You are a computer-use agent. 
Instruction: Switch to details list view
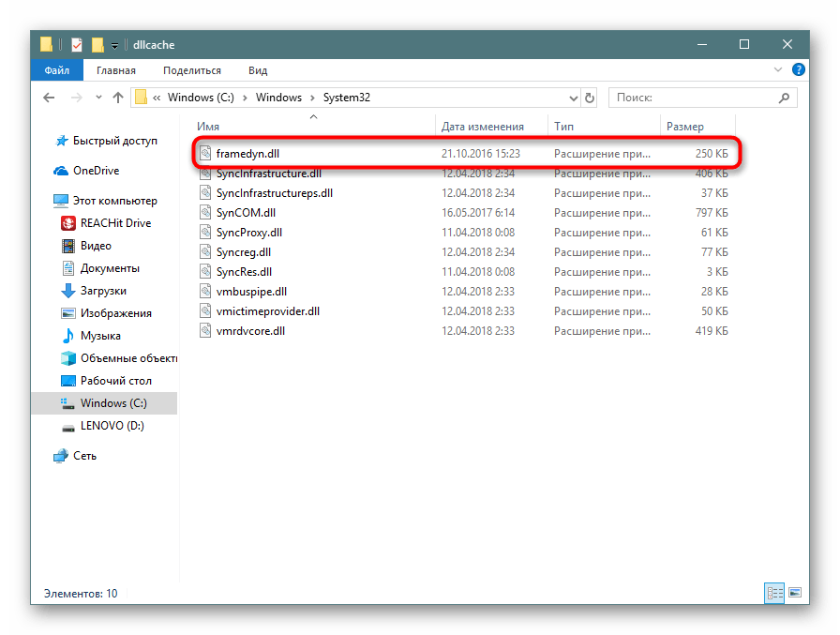click(x=774, y=593)
